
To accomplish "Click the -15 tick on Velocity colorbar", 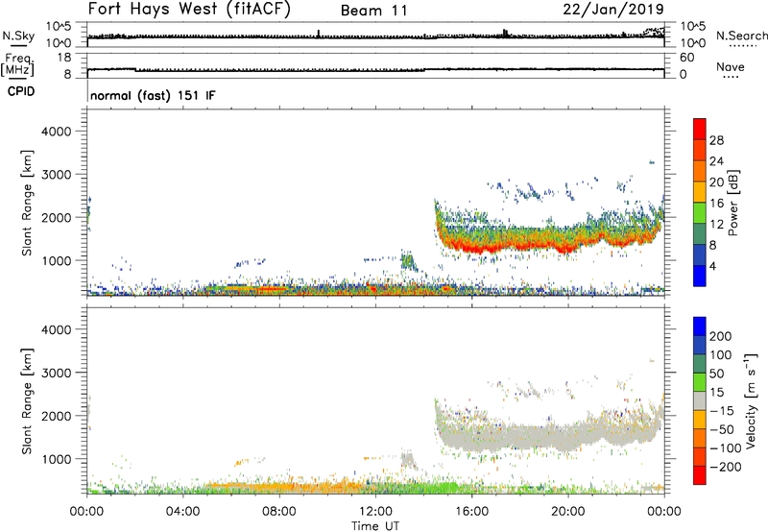I will click(722, 411).
